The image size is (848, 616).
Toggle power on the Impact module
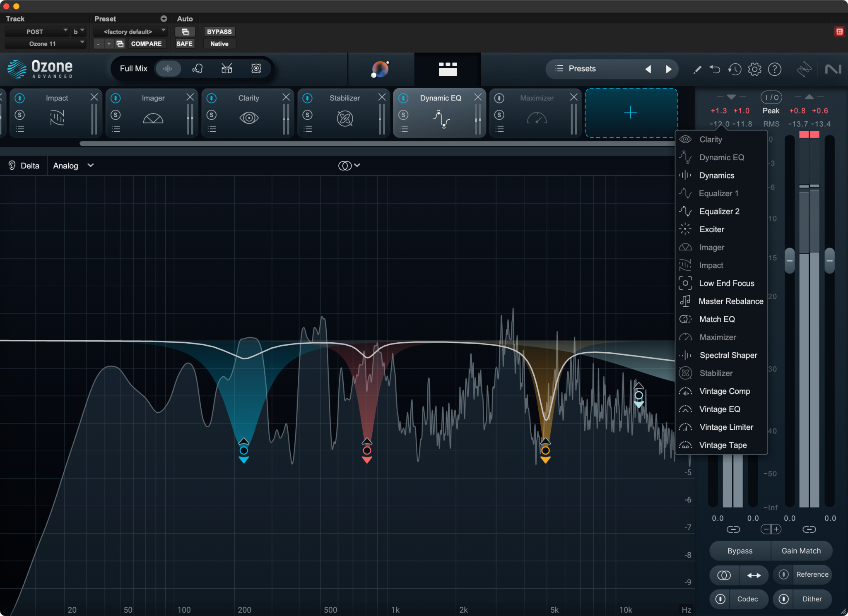[x=19, y=98]
